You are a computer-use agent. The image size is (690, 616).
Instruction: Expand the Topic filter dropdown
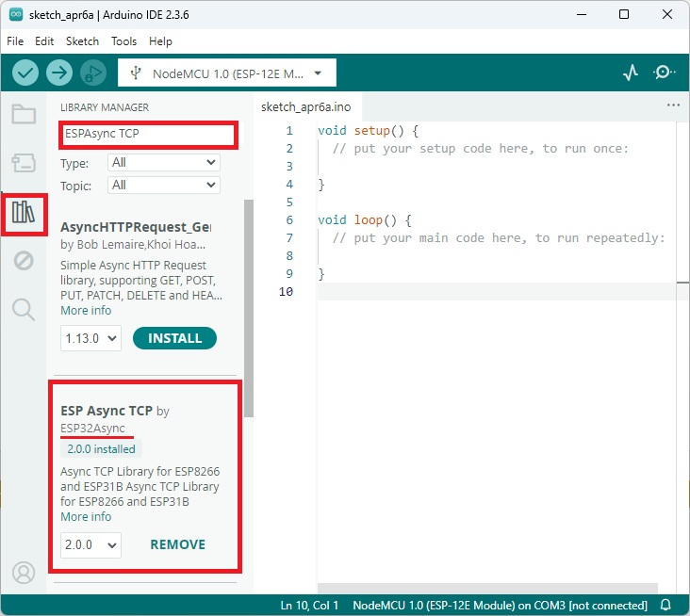164,186
